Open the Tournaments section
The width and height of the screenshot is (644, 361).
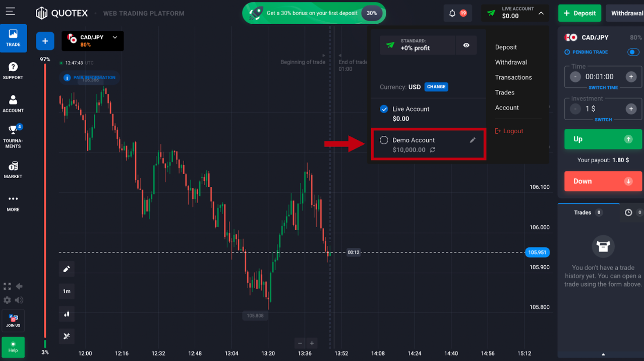pyautogui.click(x=13, y=136)
